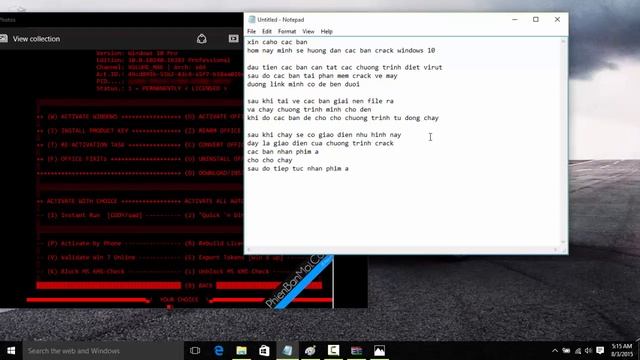Click the line "xin caho cac ban"
This screenshot has height=360, width=640.
point(277,42)
